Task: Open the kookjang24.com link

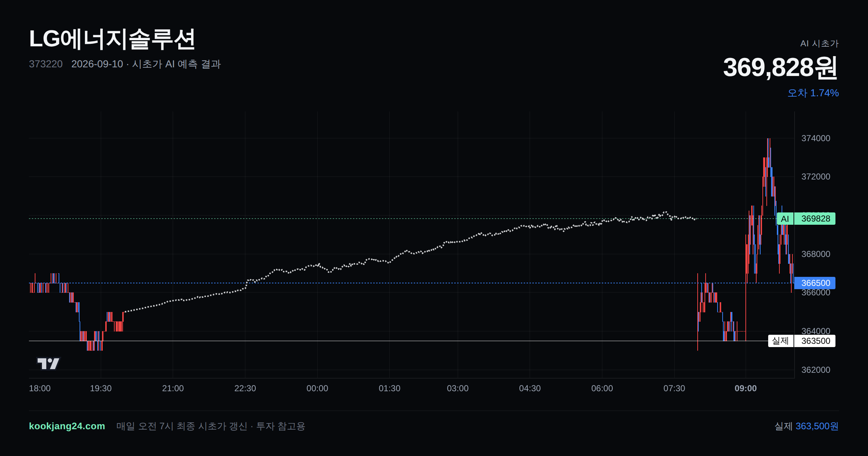Action: (x=67, y=426)
